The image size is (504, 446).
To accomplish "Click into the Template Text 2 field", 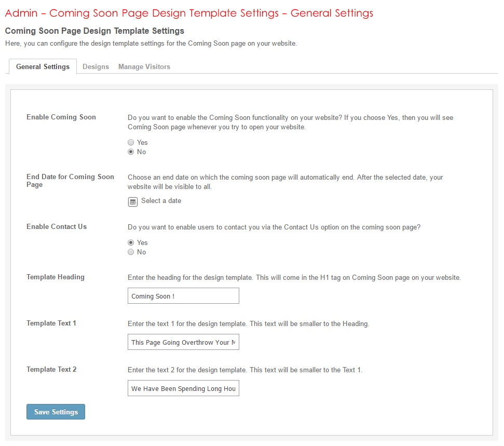I will [183, 388].
